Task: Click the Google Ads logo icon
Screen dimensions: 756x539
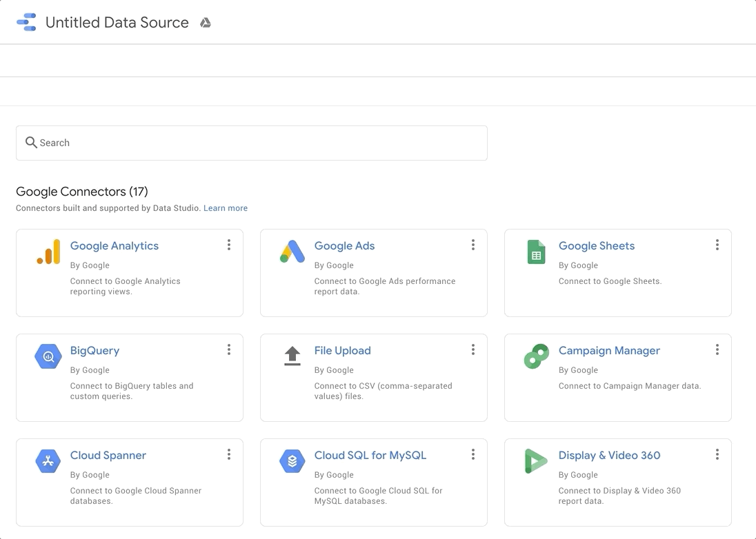Action: (292, 252)
